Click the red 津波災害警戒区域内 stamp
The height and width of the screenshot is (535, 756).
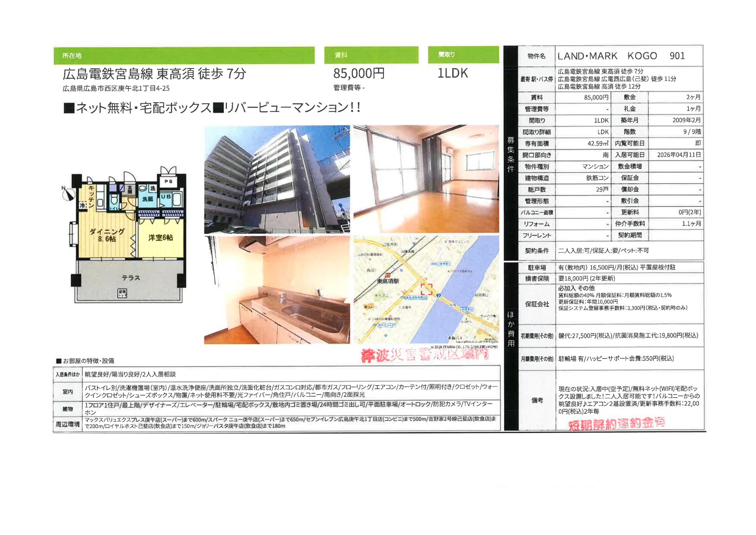425,355
